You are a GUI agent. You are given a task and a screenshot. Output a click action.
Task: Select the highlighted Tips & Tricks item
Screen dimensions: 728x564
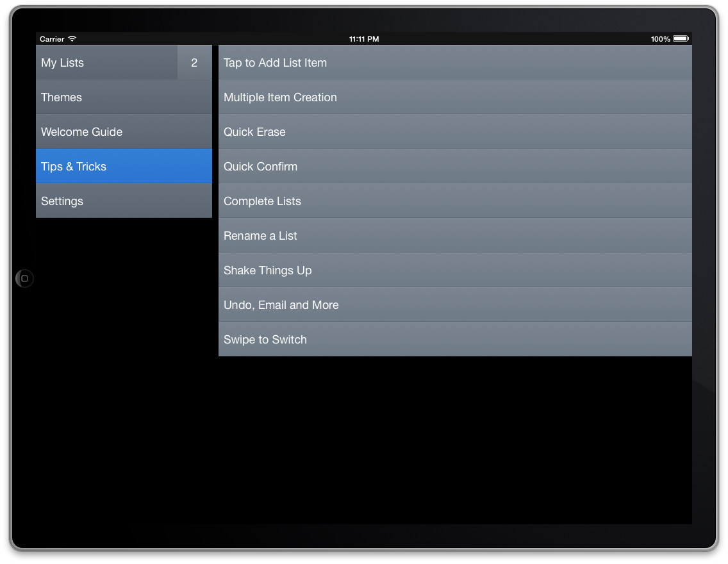pos(124,167)
